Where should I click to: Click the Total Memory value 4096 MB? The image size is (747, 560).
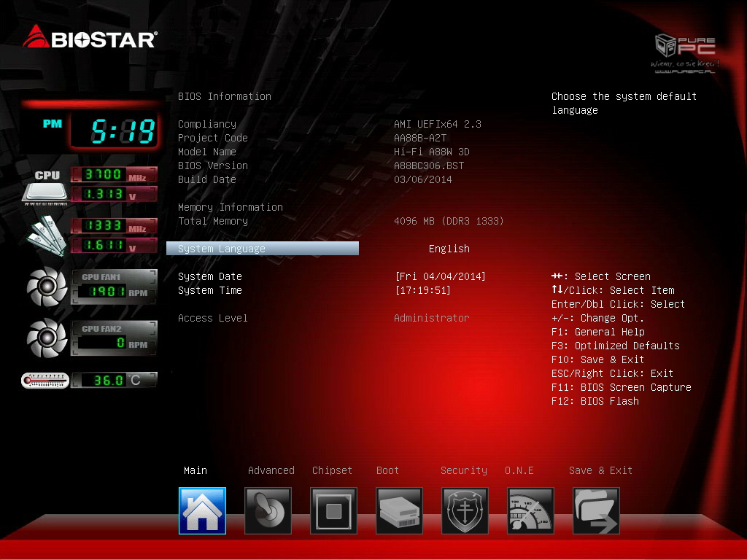click(449, 221)
